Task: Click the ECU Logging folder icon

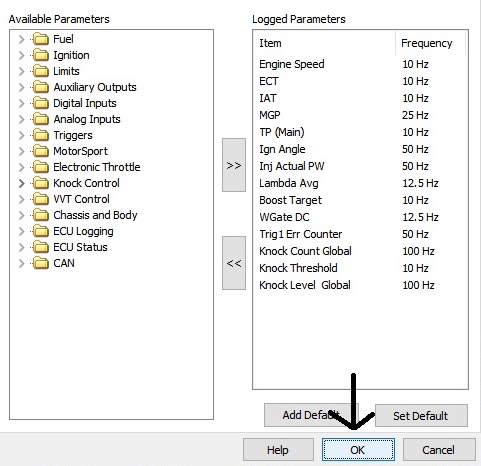Action: pos(41,231)
